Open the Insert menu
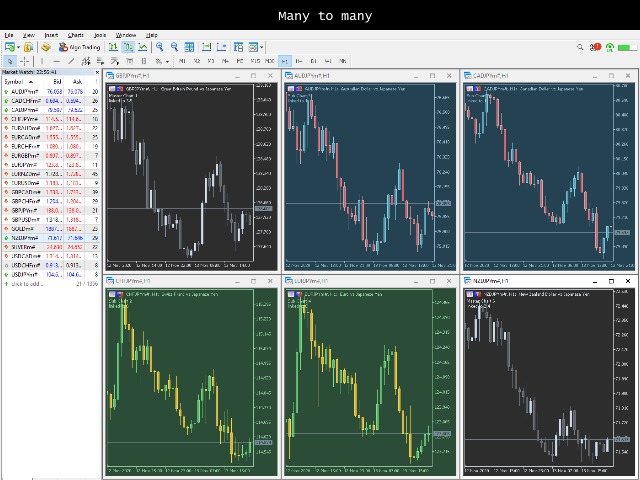Viewport: 640px width, 480px height. 51,35
